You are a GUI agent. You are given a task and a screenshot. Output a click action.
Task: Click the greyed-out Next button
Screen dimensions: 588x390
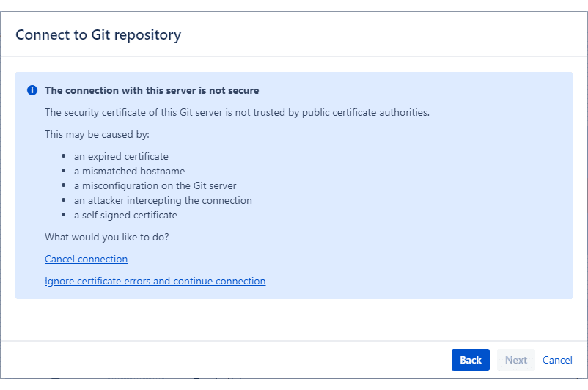coord(516,360)
